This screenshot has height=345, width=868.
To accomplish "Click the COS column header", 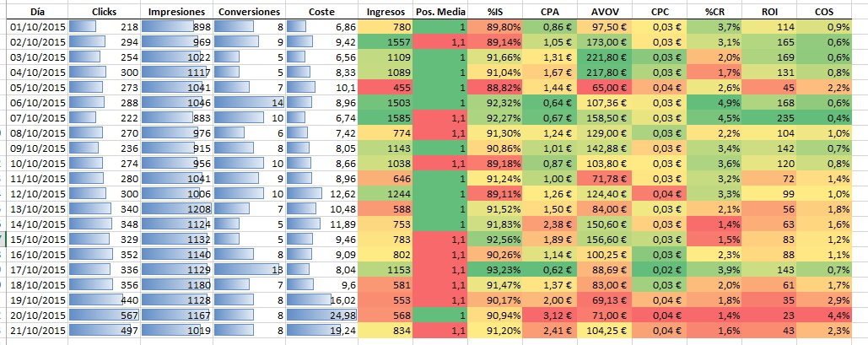I will coord(837,13).
